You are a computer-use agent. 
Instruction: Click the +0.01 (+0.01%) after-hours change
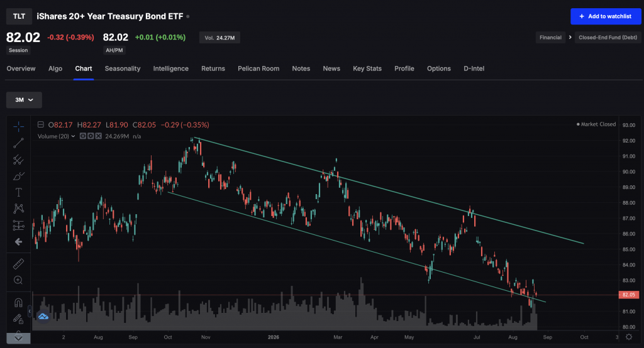(160, 37)
